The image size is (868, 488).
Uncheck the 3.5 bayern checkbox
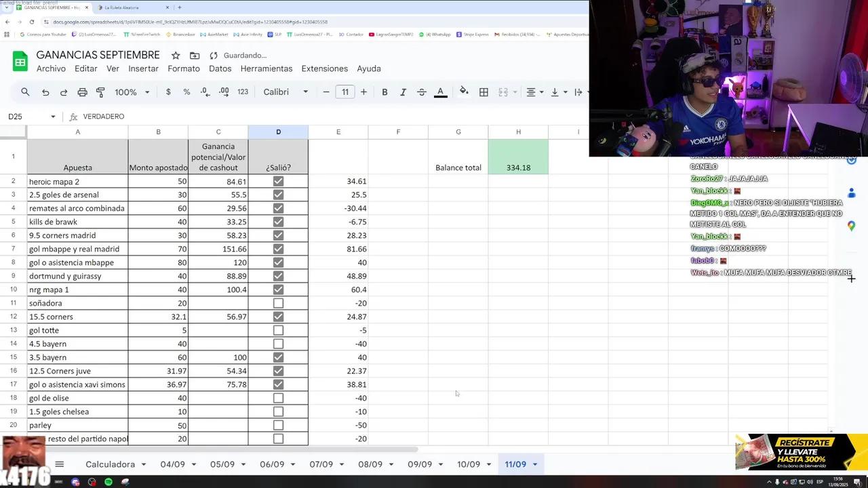(x=278, y=358)
